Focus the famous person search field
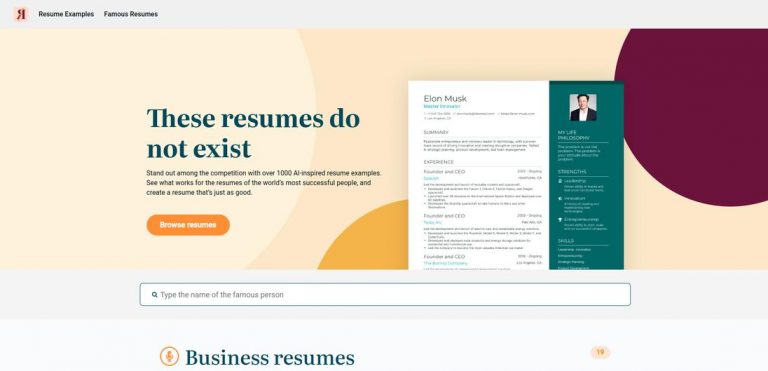 pos(385,295)
